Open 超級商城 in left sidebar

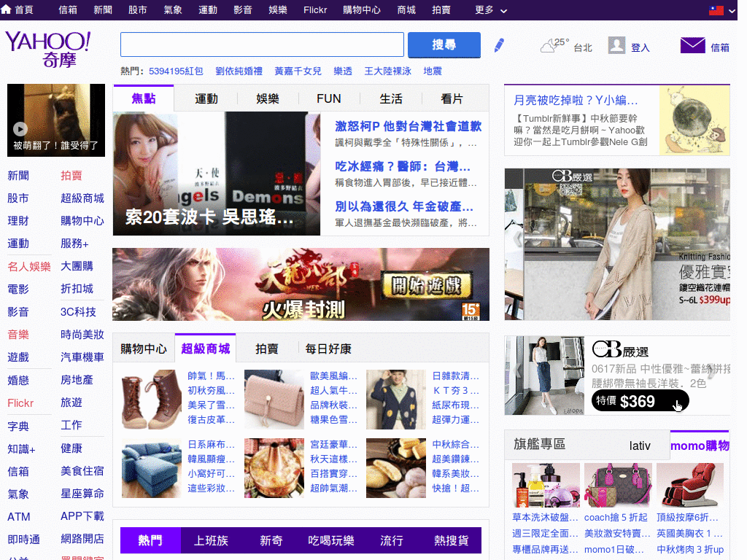click(x=82, y=198)
